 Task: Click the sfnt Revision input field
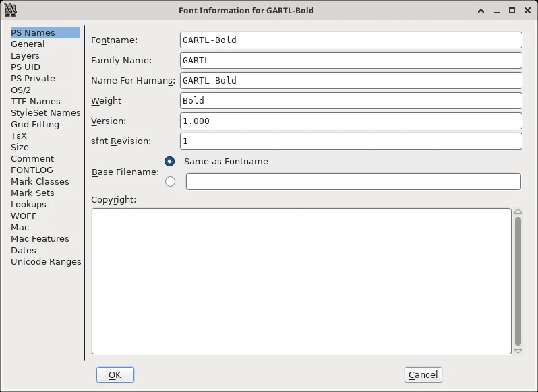click(x=351, y=141)
